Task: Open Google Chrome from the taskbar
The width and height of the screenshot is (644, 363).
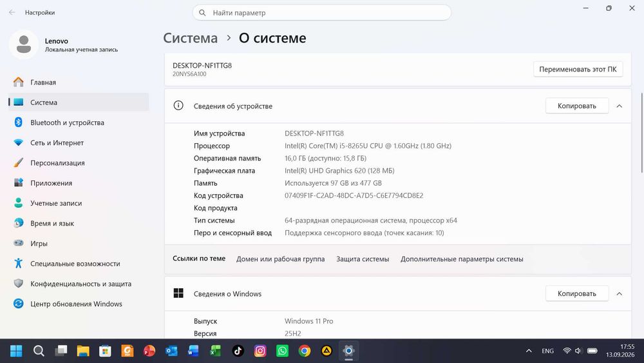Action: 305,351
